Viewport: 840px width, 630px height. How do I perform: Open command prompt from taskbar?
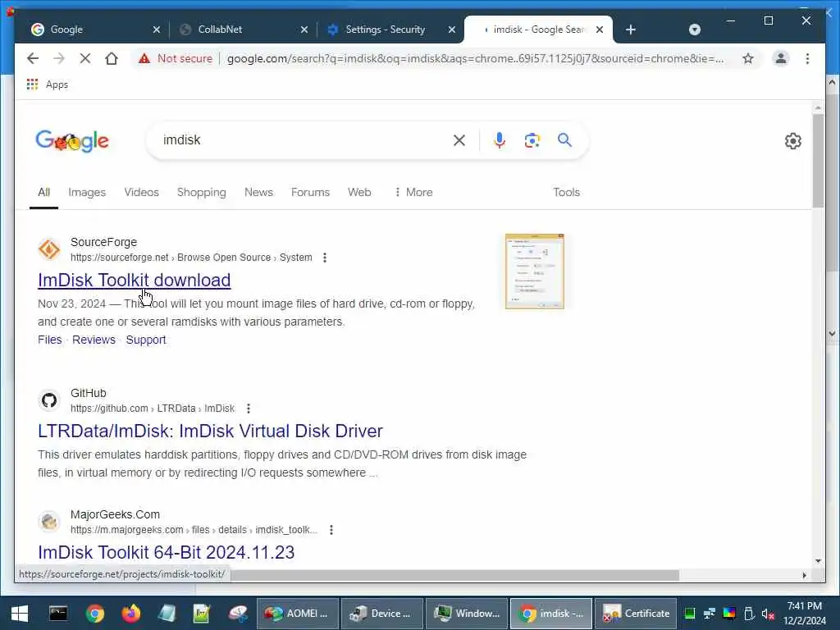pyautogui.click(x=58, y=614)
